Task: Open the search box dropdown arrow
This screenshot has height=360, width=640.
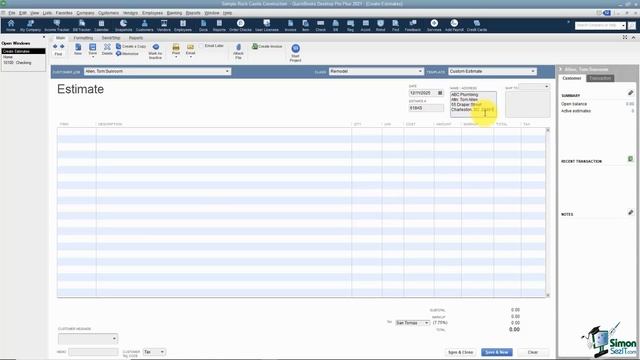Action: click(x=623, y=26)
